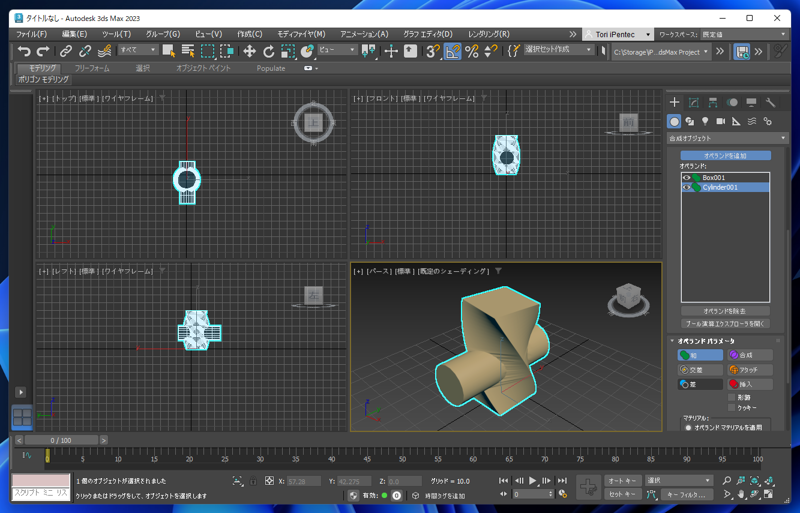Viewport: 800px width, 513px height.
Task: Open the ワークスペース workspace dropdown
Action: (x=744, y=34)
